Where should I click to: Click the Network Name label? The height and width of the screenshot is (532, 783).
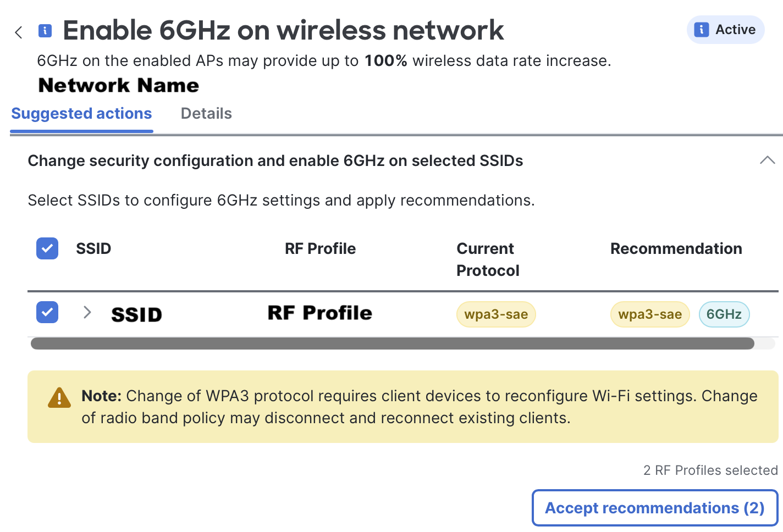pos(118,85)
